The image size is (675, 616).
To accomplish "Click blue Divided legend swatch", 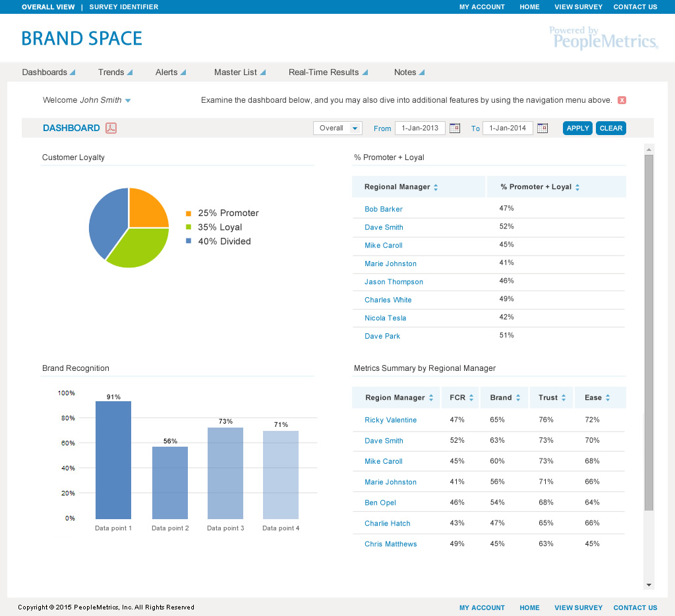I will (x=188, y=241).
